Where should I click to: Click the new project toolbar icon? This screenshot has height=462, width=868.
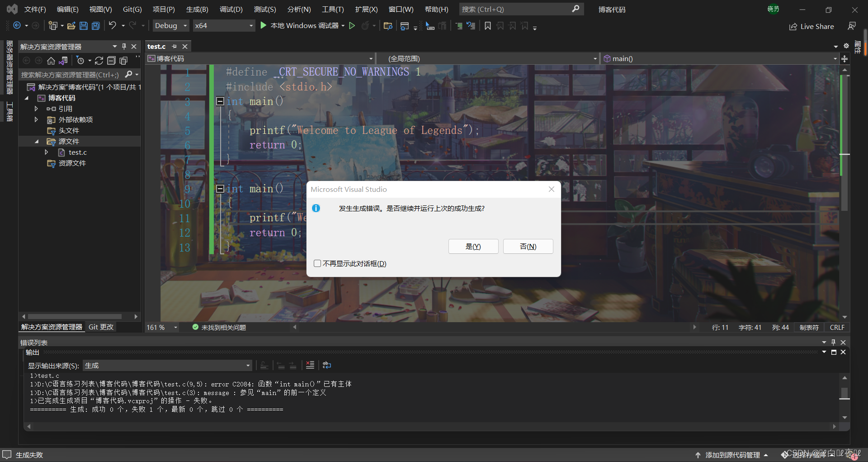point(53,26)
